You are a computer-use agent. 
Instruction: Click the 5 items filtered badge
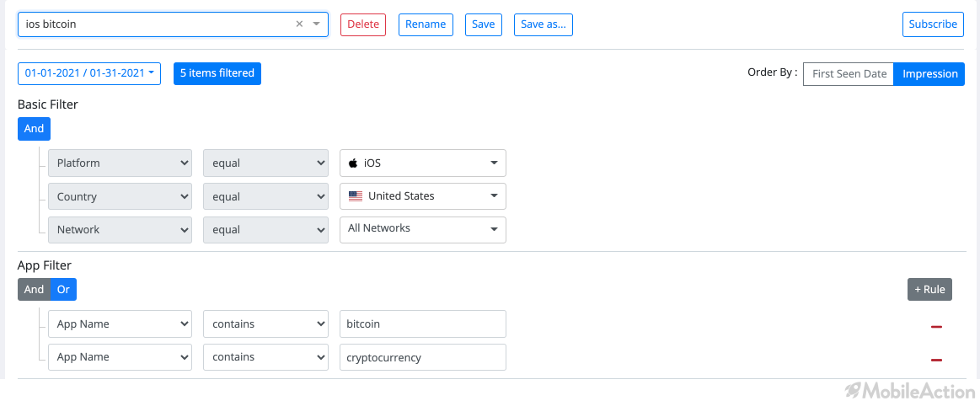pyautogui.click(x=217, y=73)
